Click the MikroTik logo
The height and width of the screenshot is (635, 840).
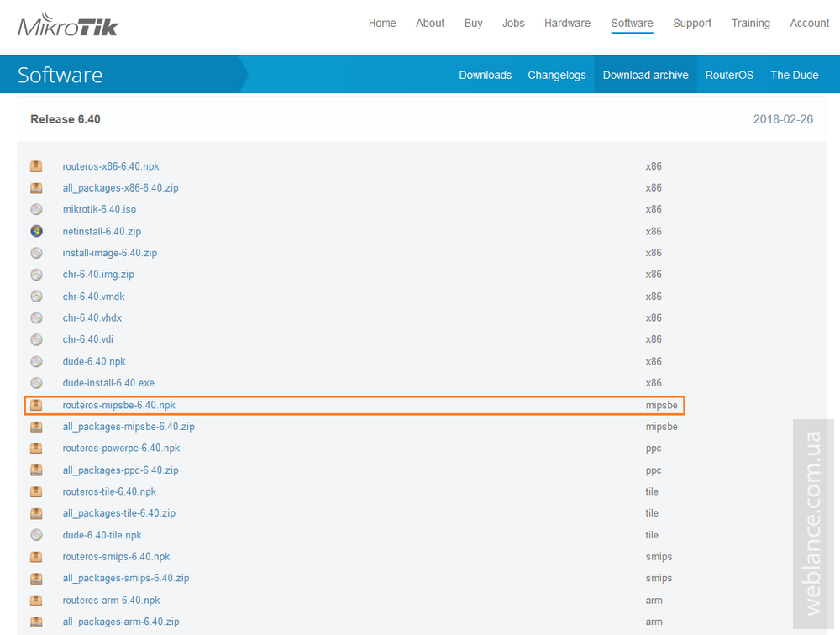(x=70, y=24)
